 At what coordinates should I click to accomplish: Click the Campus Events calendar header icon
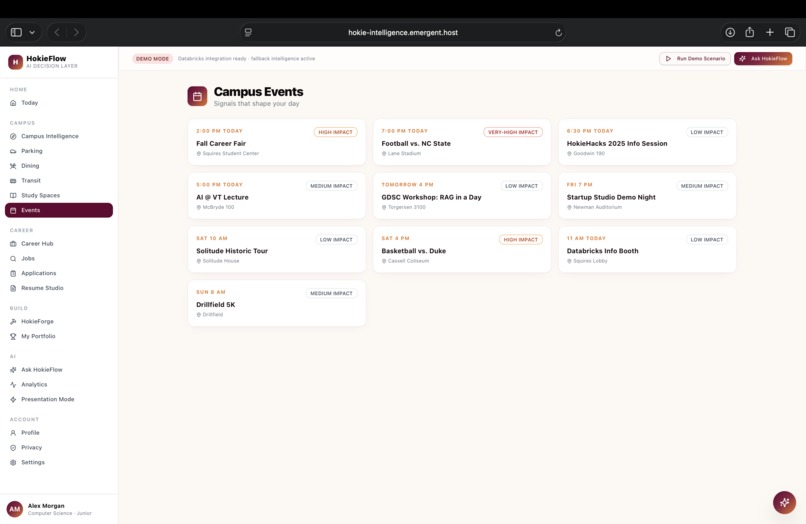pyautogui.click(x=197, y=96)
